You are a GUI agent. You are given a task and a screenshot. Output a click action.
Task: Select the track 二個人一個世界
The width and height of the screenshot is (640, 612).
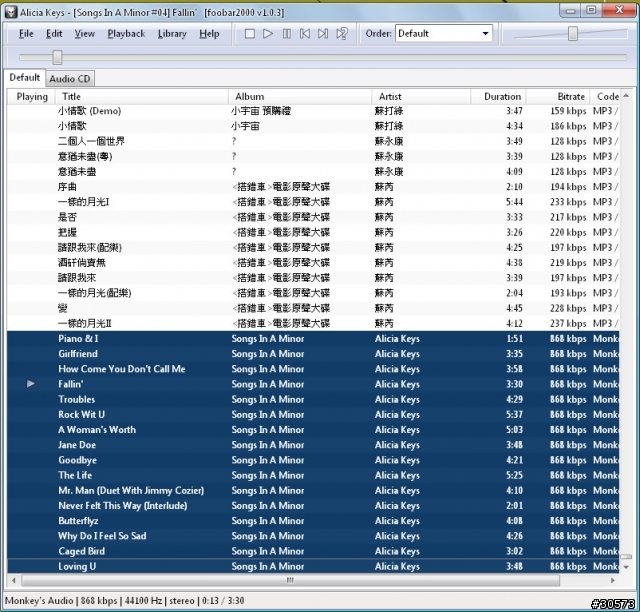point(313,141)
